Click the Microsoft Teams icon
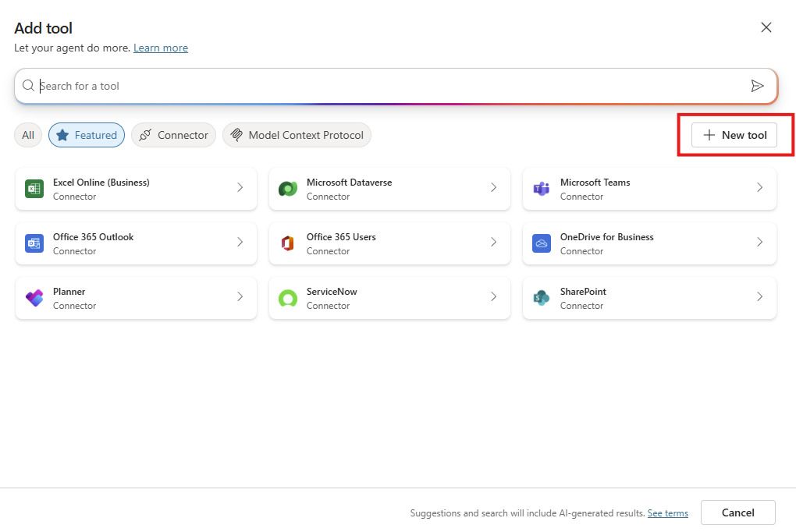The image size is (796, 532). click(x=541, y=189)
